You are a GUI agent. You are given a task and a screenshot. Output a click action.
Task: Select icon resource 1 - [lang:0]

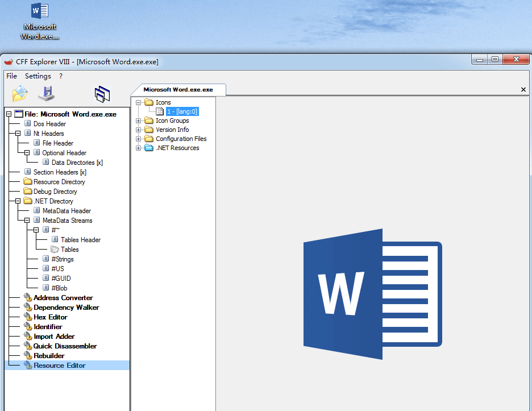[182, 111]
